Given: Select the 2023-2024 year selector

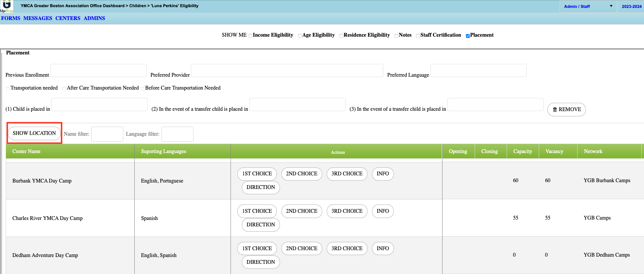Looking at the screenshot, I should tap(631, 6).
